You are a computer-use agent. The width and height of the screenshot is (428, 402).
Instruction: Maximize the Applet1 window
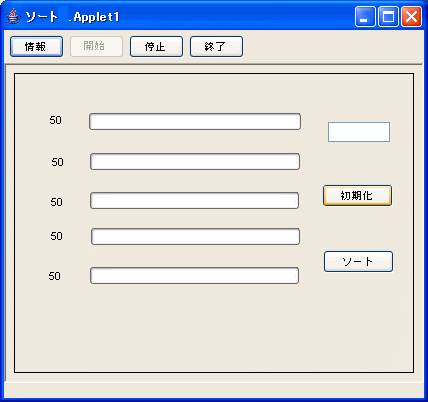click(x=388, y=16)
